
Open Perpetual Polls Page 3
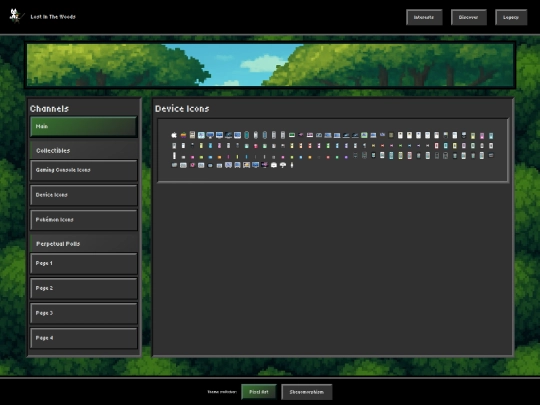[x=84, y=313]
